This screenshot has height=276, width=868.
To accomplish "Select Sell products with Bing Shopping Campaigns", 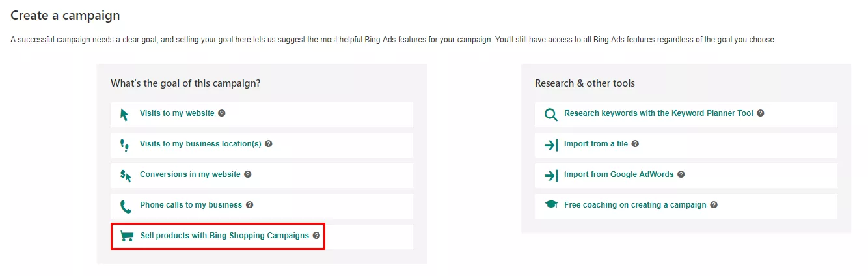I will pos(262,237).
